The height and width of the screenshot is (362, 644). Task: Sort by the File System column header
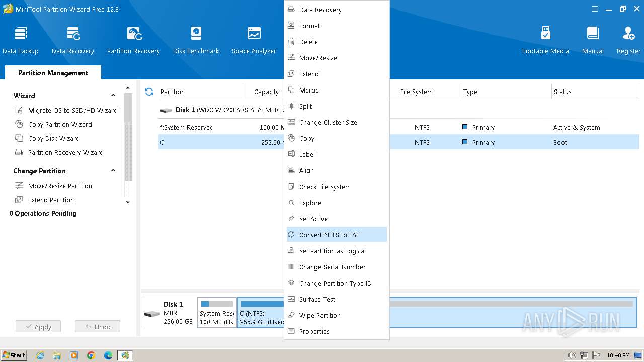(x=416, y=92)
